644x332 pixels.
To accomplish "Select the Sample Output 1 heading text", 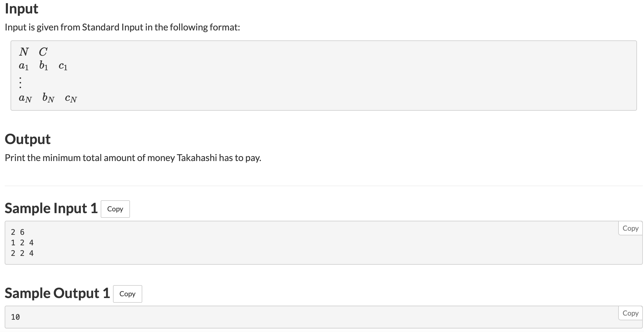I will (57, 293).
